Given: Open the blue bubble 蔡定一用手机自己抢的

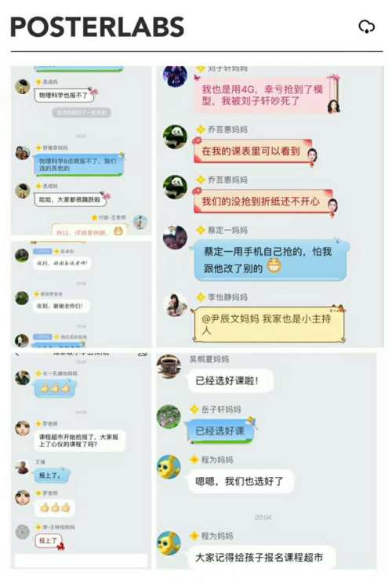Looking at the screenshot, I should (270, 260).
